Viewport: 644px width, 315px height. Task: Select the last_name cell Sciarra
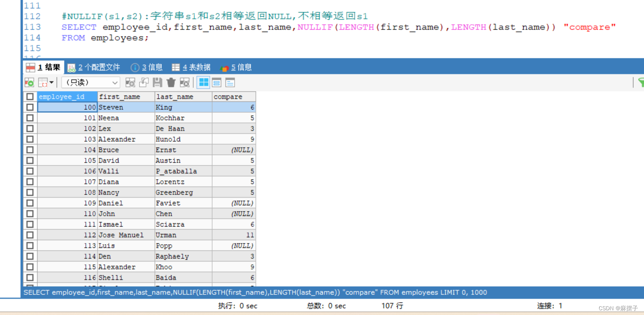pyautogui.click(x=183, y=224)
